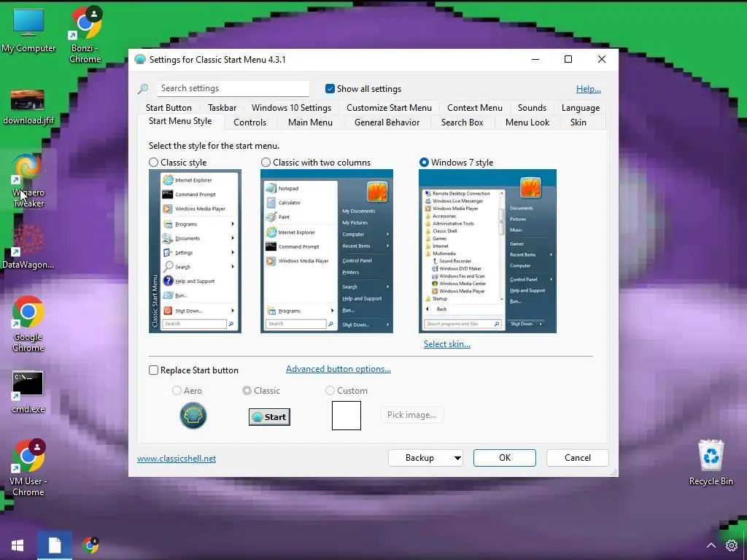Open Google Chrome desktop shortcut

tap(28, 324)
